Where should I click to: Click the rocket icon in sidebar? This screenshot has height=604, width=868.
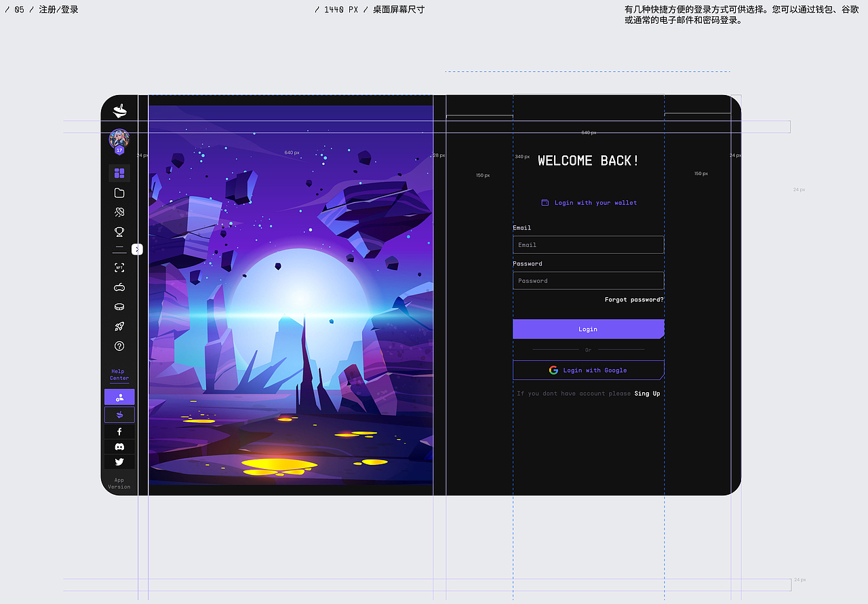coord(119,326)
